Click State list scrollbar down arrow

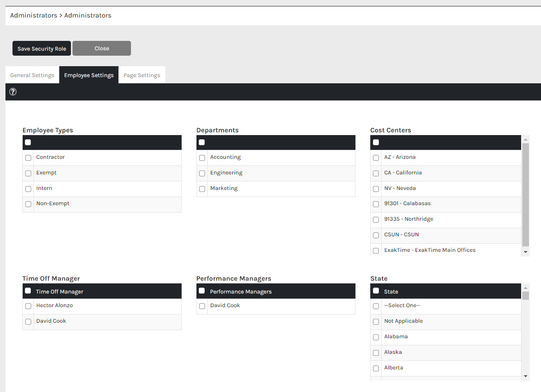click(525, 376)
